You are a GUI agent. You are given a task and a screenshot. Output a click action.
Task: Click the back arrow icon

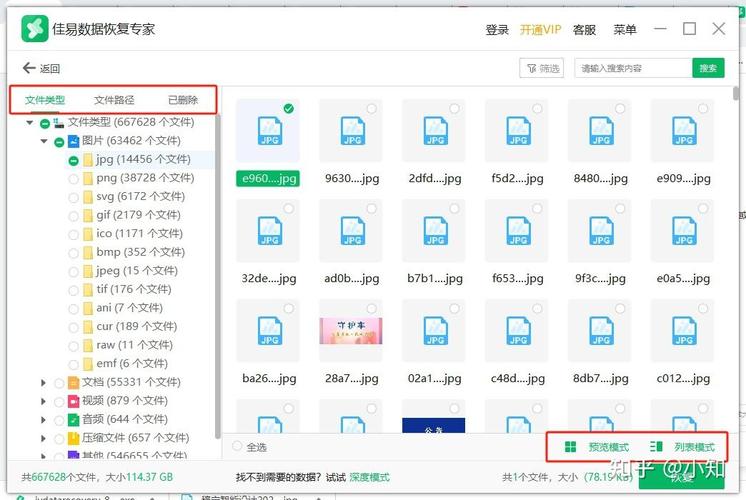pos(29,68)
